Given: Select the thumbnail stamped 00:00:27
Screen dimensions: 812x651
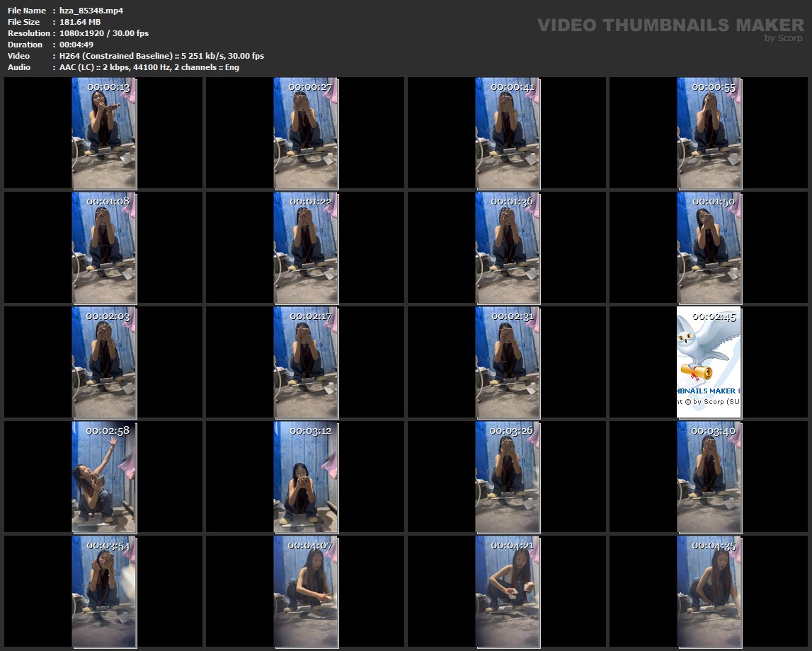Looking at the screenshot, I should coord(306,133).
